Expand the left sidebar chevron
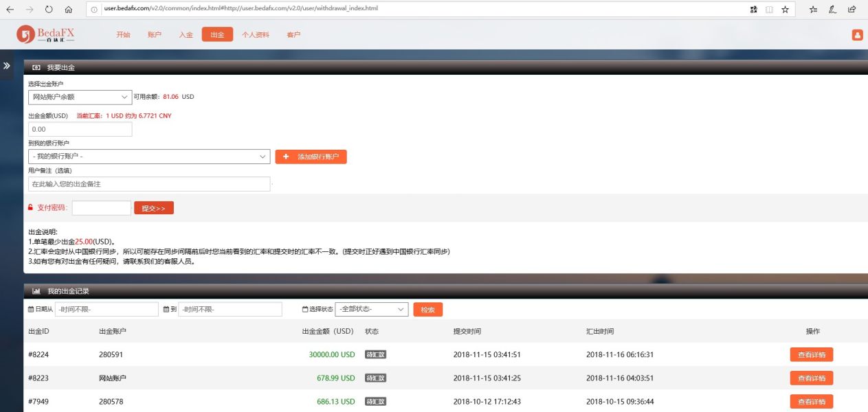The height and width of the screenshot is (412, 868). click(x=6, y=66)
